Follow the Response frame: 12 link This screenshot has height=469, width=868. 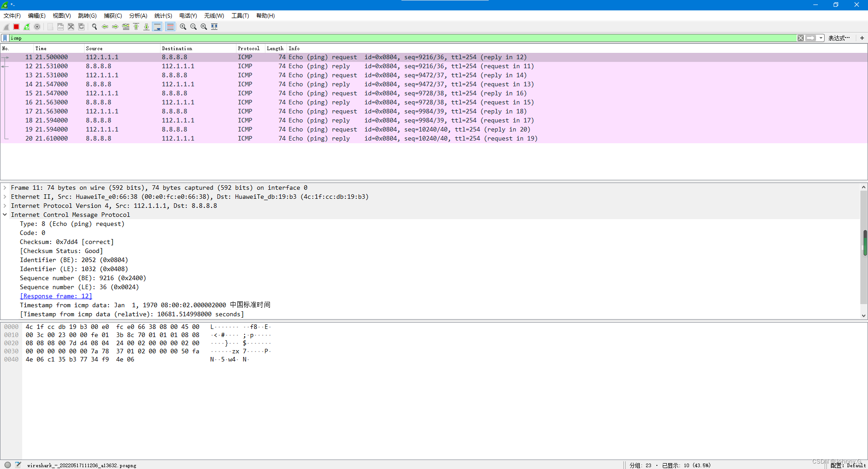tap(56, 296)
